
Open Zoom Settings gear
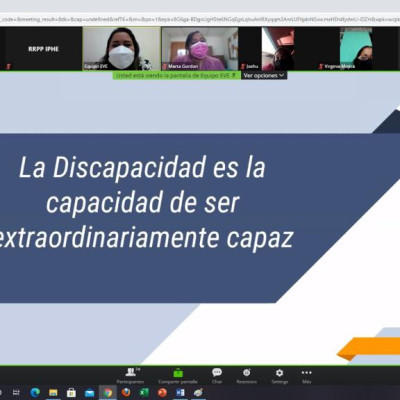pos(279,376)
